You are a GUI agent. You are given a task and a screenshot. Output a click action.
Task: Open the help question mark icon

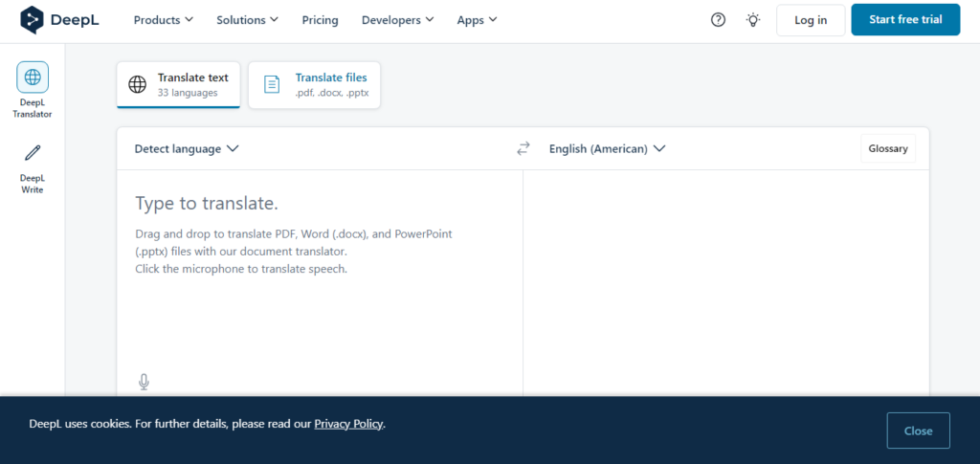[718, 20]
